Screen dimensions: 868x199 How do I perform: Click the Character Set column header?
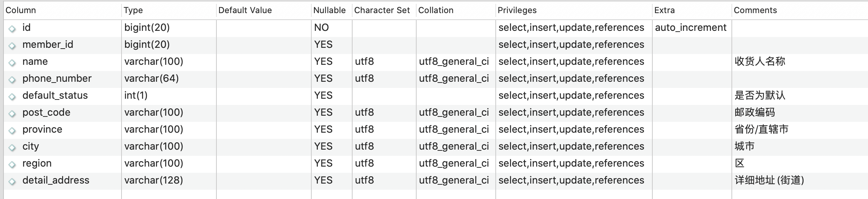coord(382,10)
